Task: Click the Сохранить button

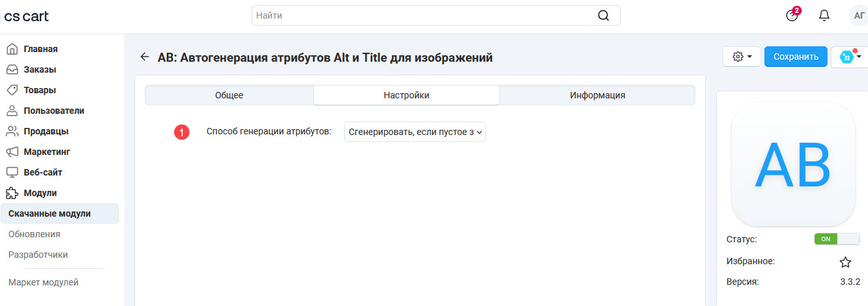Action: tap(796, 57)
